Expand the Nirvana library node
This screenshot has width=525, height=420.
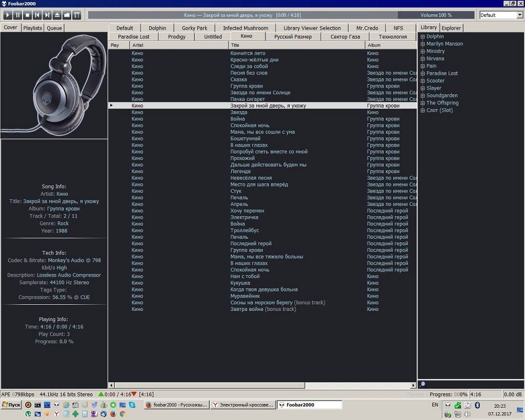coord(422,59)
